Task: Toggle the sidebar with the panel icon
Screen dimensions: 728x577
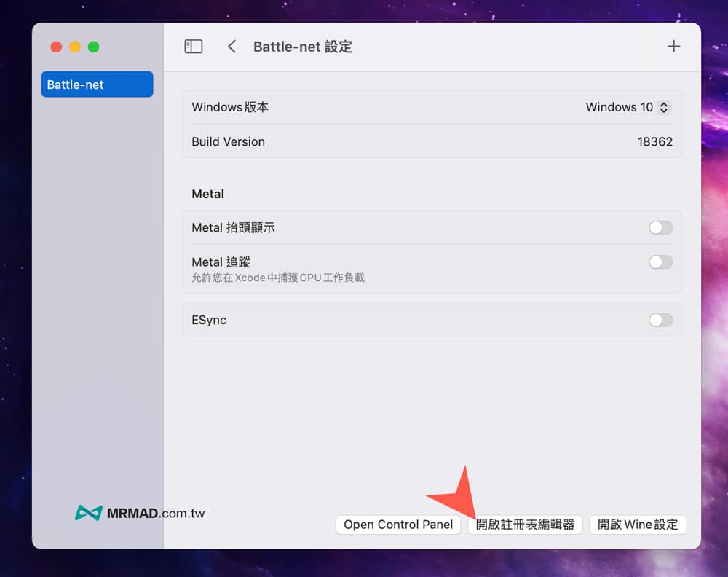Action: click(x=194, y=45)
